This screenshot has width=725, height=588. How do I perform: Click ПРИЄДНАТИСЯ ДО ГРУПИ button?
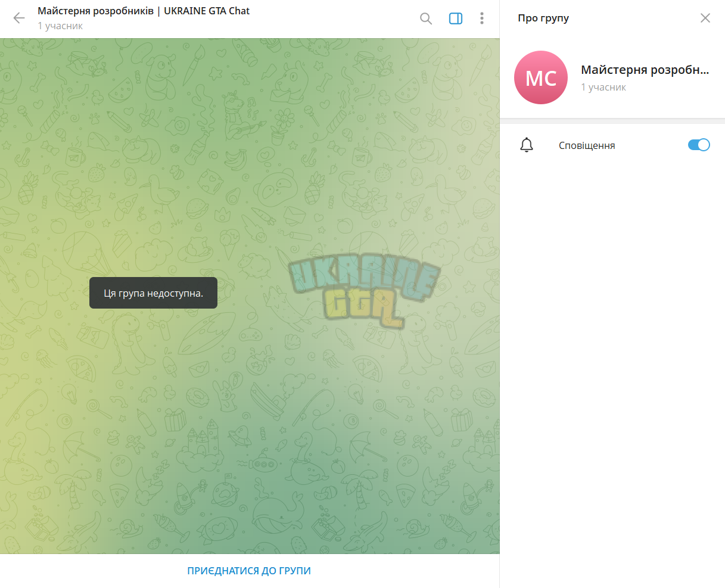click(249, 571)
